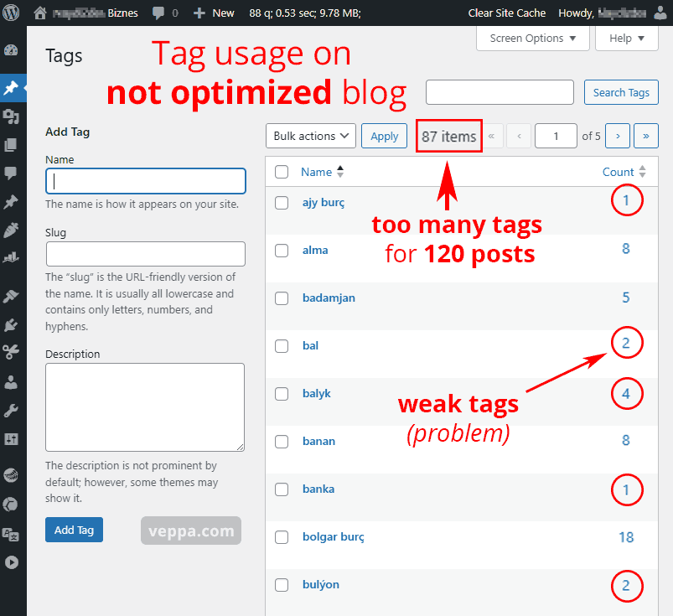673x616 pixels.
Task: Open Plugins plug sidebar icon
Action: click(11, 324)
